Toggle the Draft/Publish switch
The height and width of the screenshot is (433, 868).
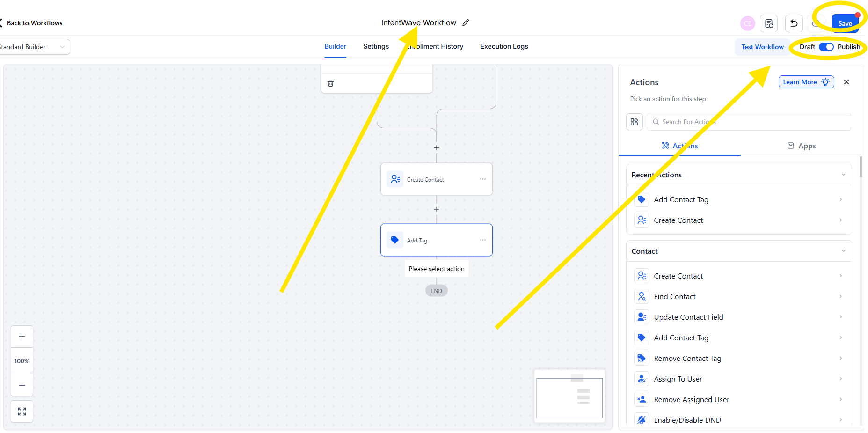[x=826, y=47]
